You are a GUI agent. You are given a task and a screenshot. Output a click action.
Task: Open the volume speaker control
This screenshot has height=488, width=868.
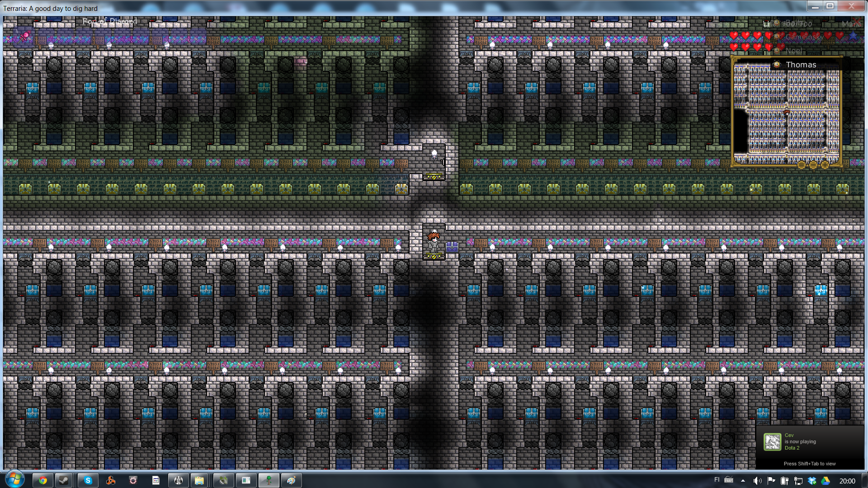(x=757, y=481)
